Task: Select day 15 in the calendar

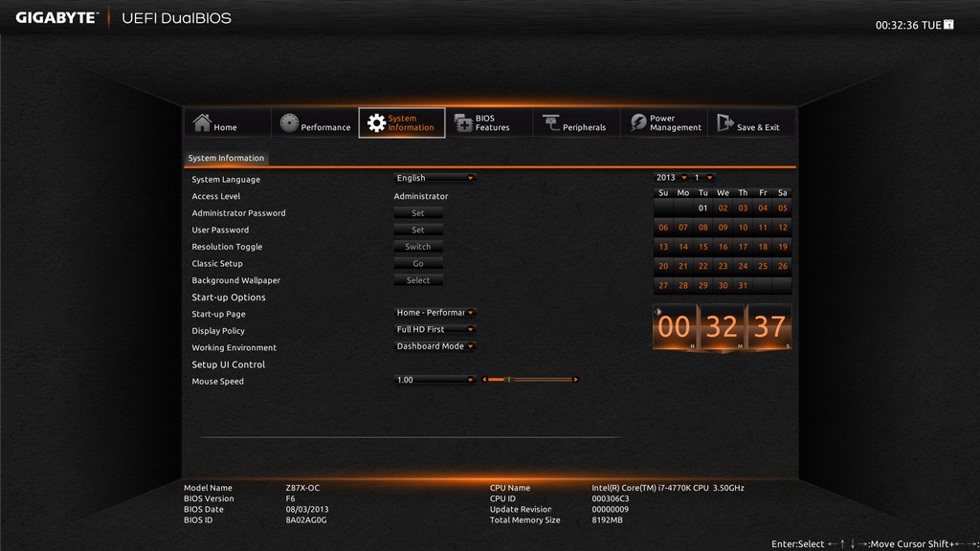Action: tap(703, 247)
